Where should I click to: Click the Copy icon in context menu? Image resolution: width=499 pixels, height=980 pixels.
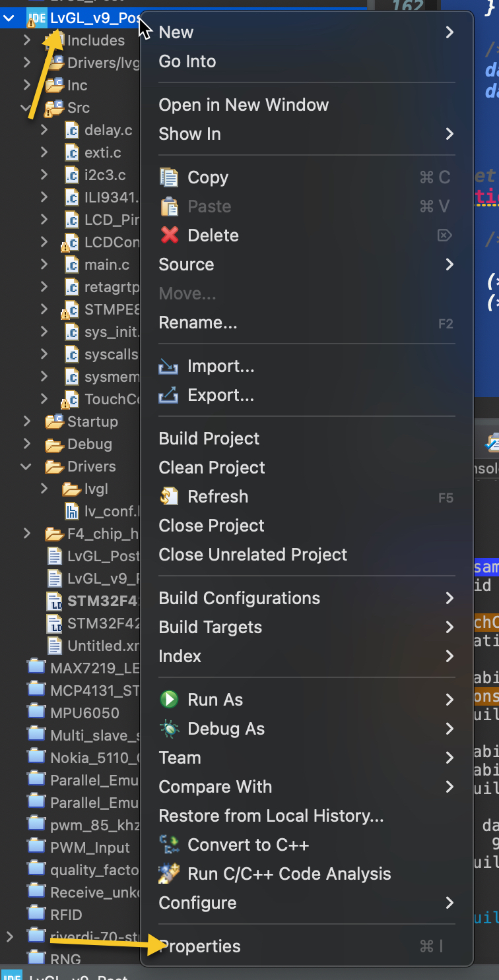(169, 177)
